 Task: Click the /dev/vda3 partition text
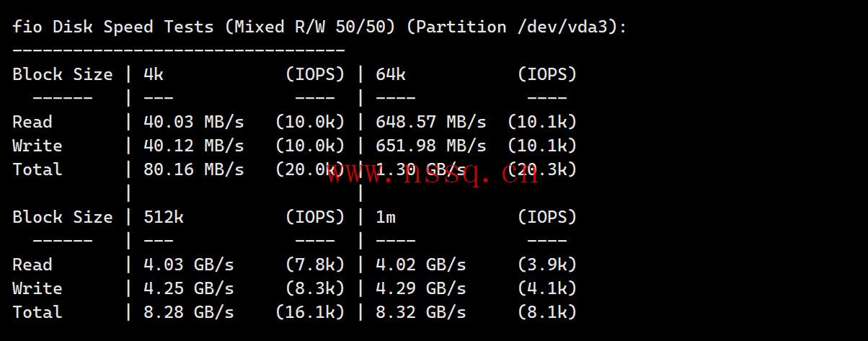click(x=562, y=27)
